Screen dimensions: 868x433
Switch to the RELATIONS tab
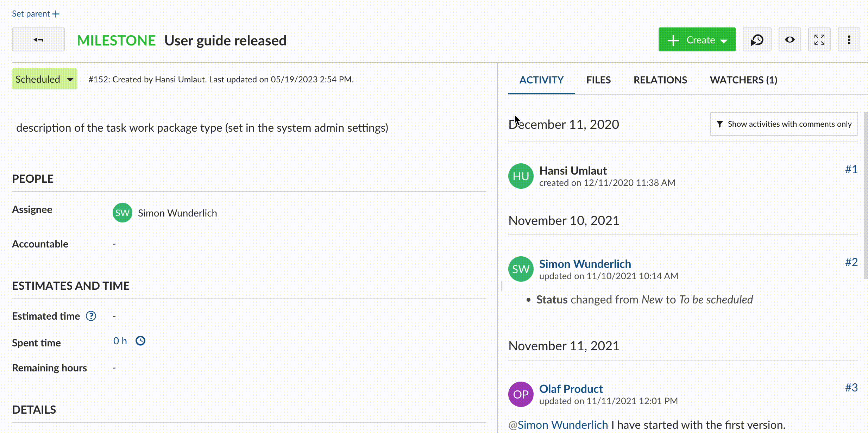point(660,79)
